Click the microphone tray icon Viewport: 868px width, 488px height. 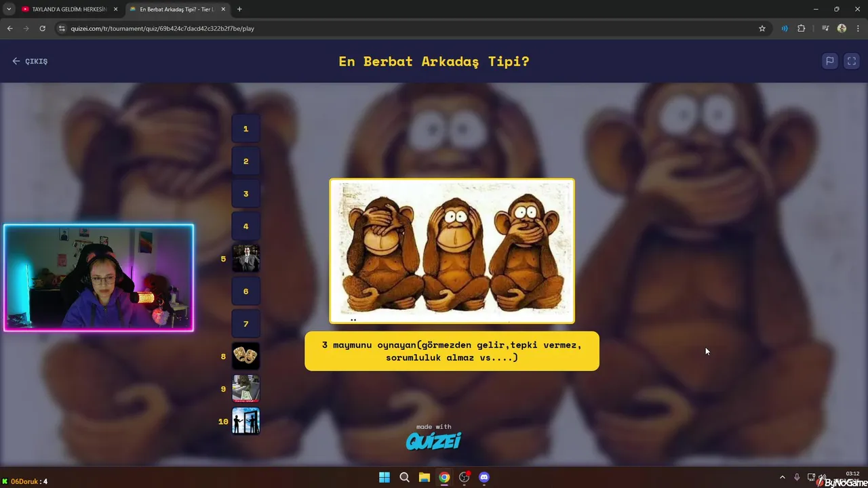[797, 477]
